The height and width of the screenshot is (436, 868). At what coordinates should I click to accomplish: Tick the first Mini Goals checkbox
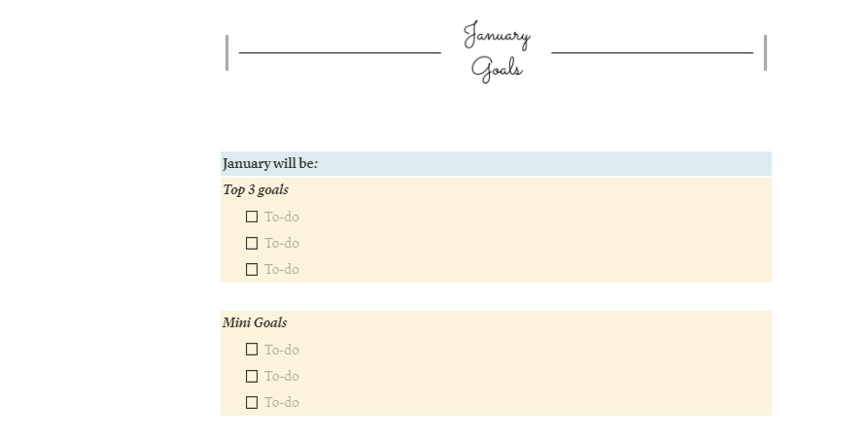point(252,350)
